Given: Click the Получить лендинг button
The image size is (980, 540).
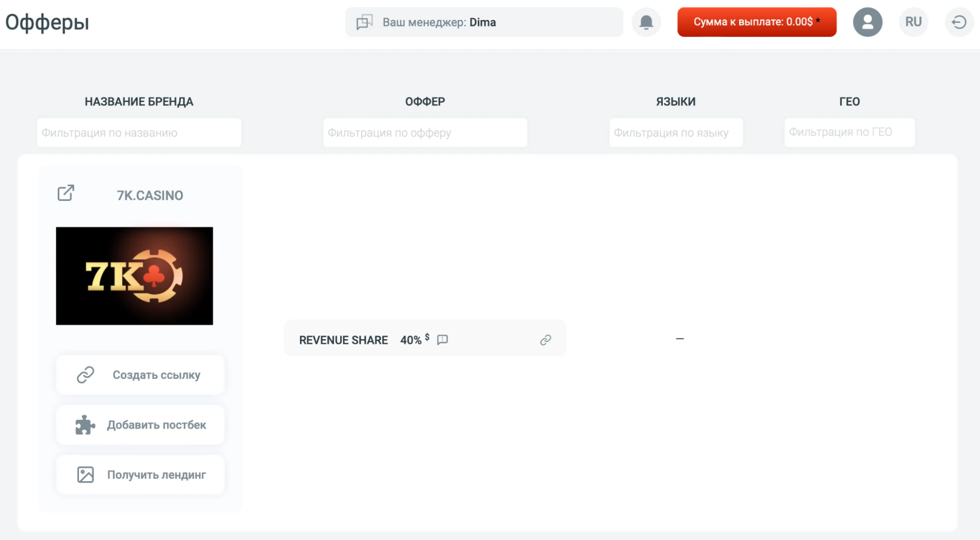Looking at the screenshot, I should click(x=140, y=474).
